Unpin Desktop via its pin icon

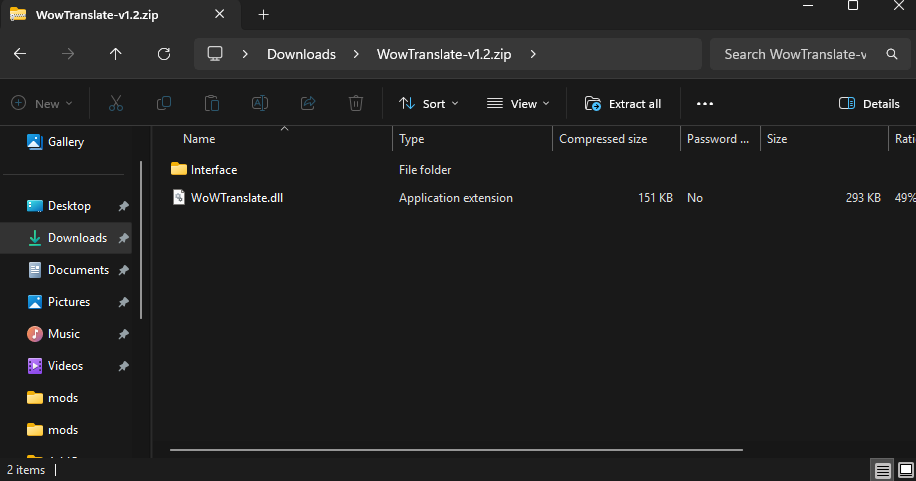[123, 206]
